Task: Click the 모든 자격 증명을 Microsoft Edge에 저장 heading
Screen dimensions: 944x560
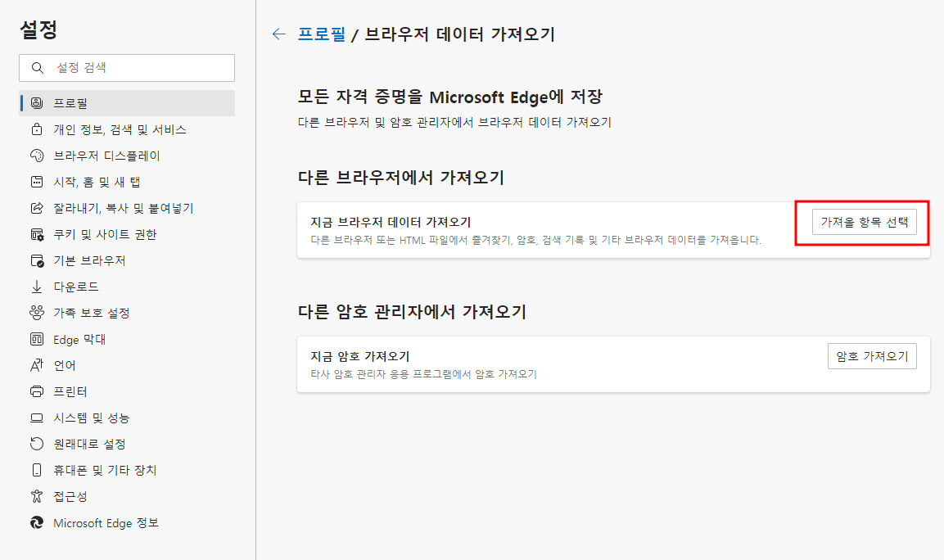Action: tap(450, 97)
